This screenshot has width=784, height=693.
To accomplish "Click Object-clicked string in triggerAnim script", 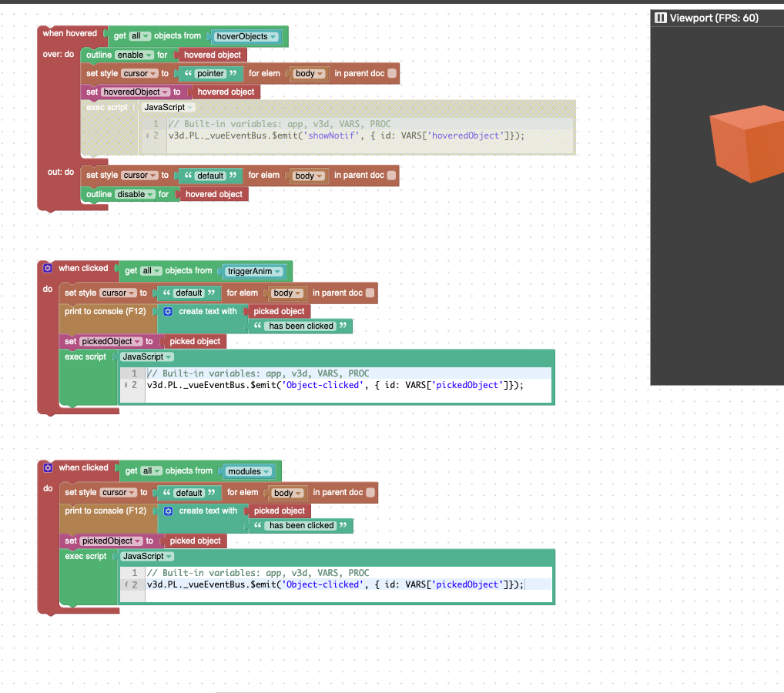I will (323, 385).
